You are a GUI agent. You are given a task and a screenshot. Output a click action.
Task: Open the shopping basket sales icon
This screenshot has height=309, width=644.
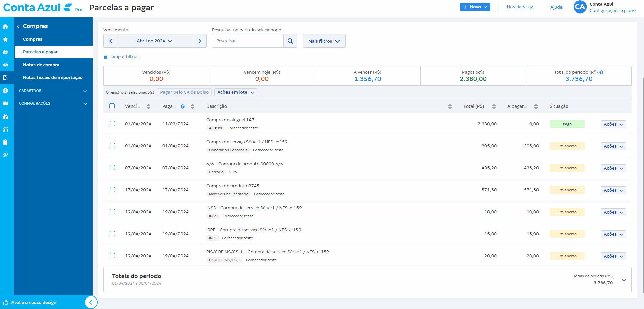pyautogui.click(x=5, y=52)
